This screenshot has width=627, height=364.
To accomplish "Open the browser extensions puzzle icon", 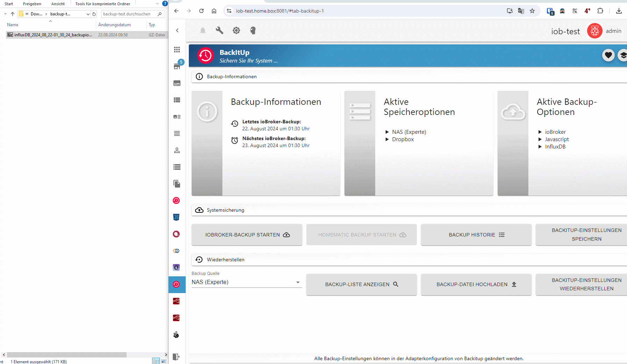I will click(x=600, y=11).
